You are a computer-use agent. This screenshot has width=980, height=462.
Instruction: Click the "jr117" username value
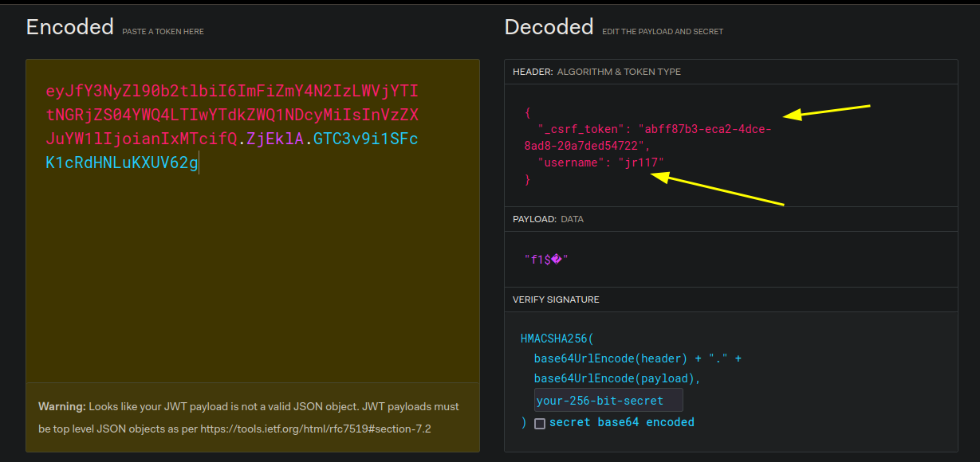click(x=641, y=162)
